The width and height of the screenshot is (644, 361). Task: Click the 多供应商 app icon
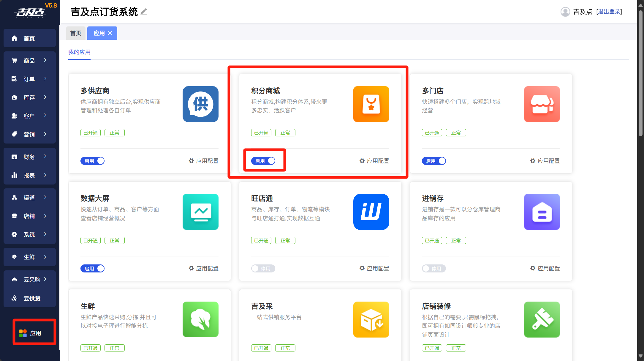tap(200, 104)
